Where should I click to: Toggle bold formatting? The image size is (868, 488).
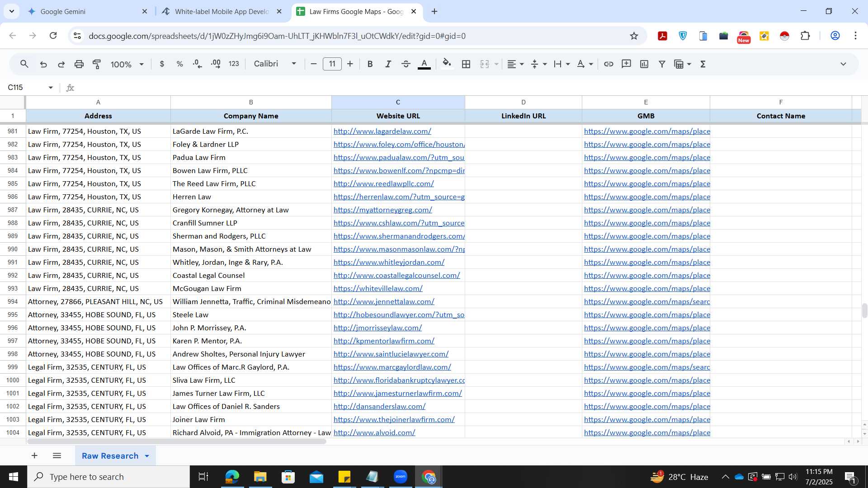point(370,64)
